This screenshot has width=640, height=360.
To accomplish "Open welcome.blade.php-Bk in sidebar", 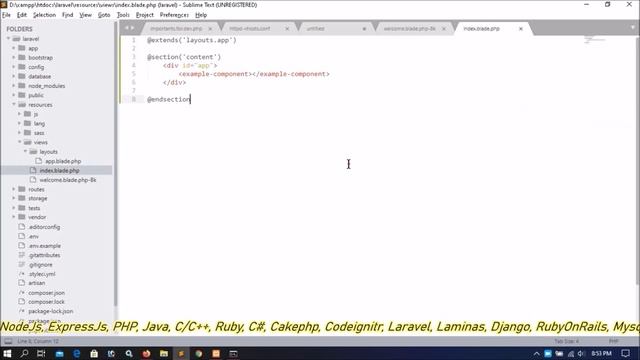I will 67,180.
